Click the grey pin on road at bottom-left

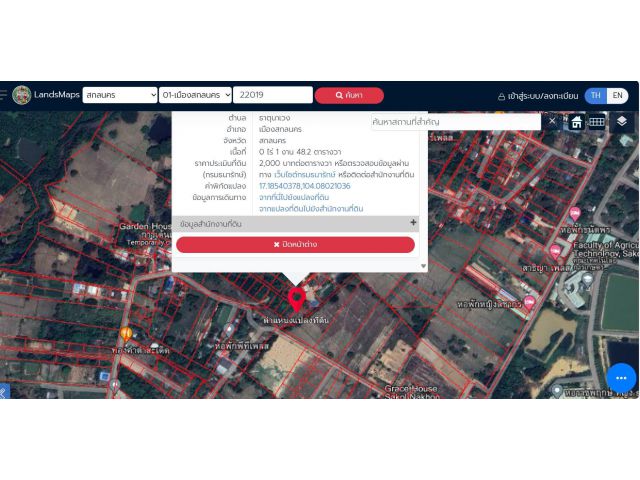(x=115, y=385)
